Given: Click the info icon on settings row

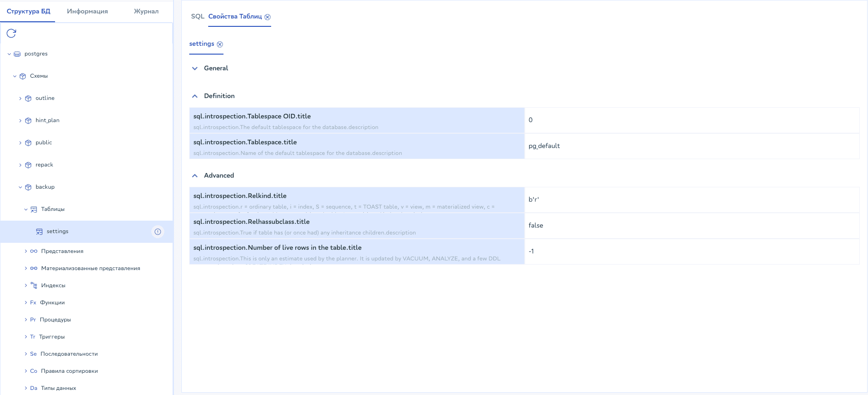Looking at the screenshot, I should [158, 232].
